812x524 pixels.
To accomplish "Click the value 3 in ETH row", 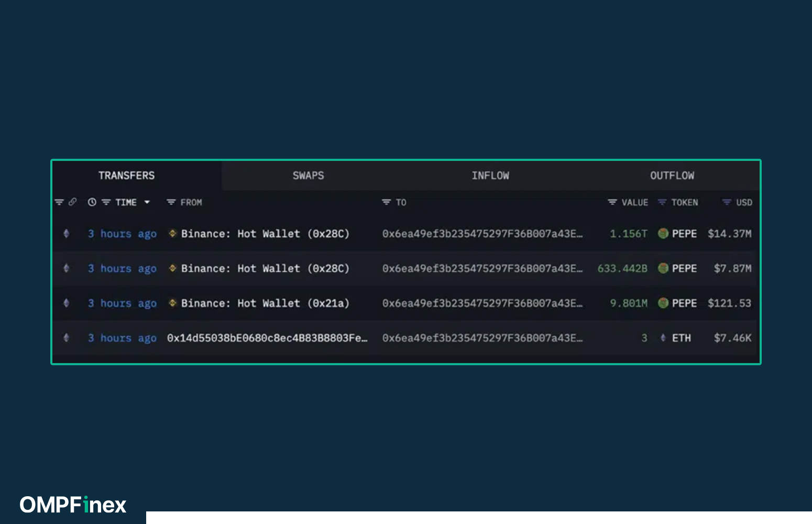I will pyautogui.click(x=644, y=338).
